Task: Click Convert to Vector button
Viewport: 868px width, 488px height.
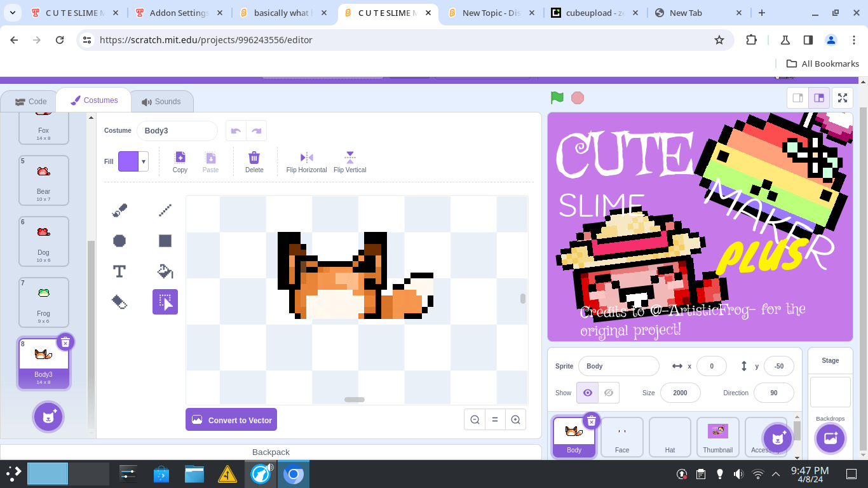Action: pos(231,419)
